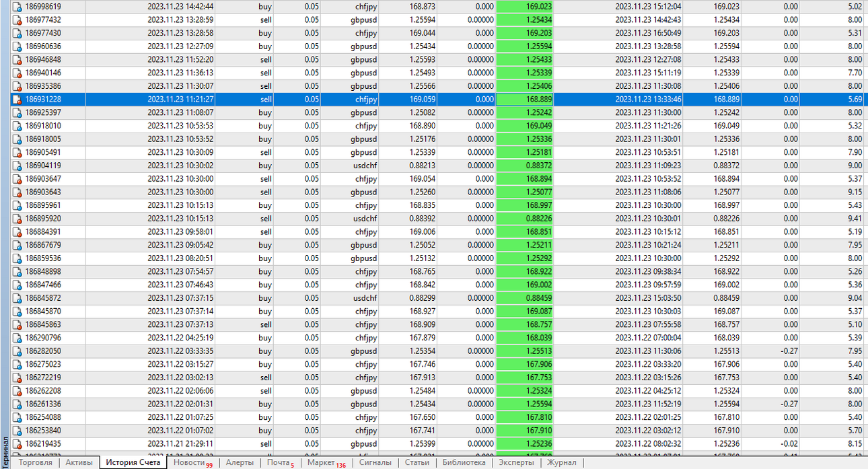Viewport: 868px width, 469px height.
Task: Select ticket number 186253840
Action: (x=43, y=430)
